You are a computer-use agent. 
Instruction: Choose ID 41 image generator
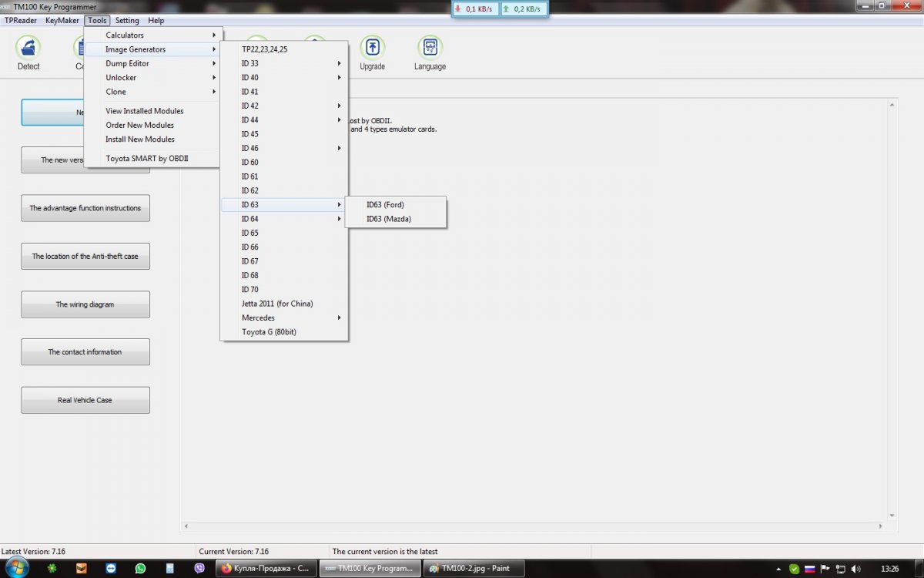pyautogui.click(x=284, y=92)
